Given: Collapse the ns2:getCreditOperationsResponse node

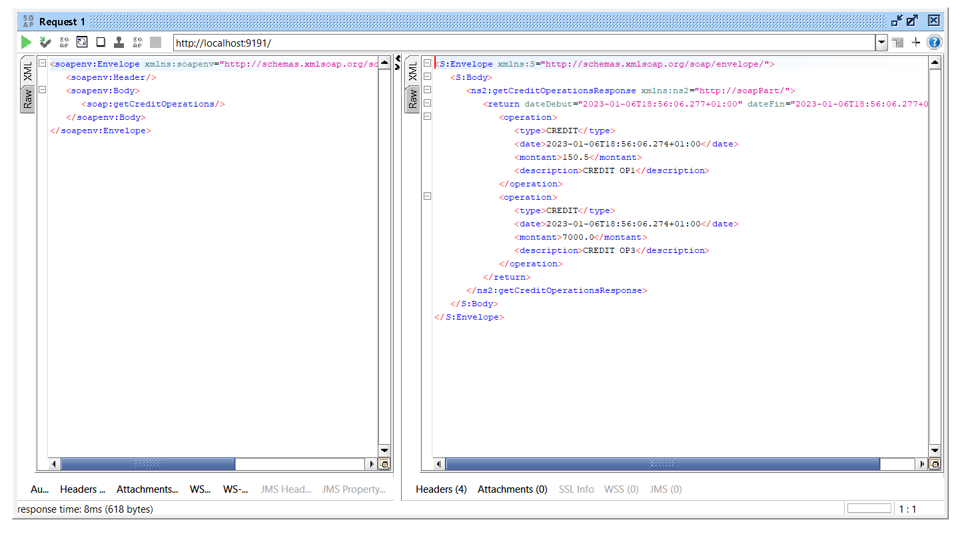Looking at the screenshot, I should [x=427, y=91].
